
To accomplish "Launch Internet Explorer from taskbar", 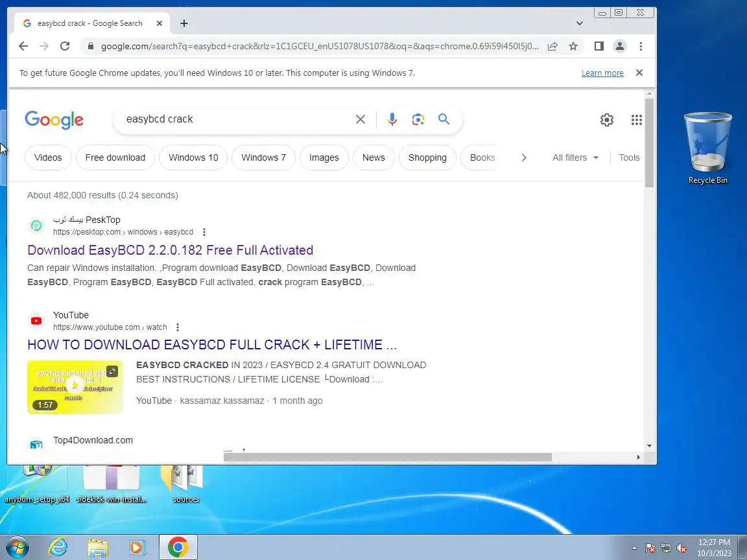I will (58, 547).
